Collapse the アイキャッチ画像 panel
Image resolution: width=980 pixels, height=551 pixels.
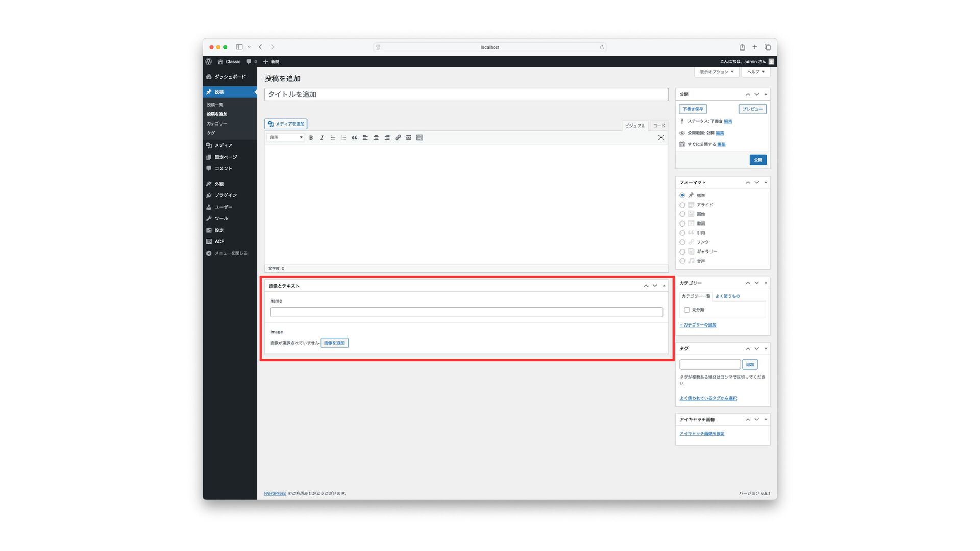click(x=766, y=419)
